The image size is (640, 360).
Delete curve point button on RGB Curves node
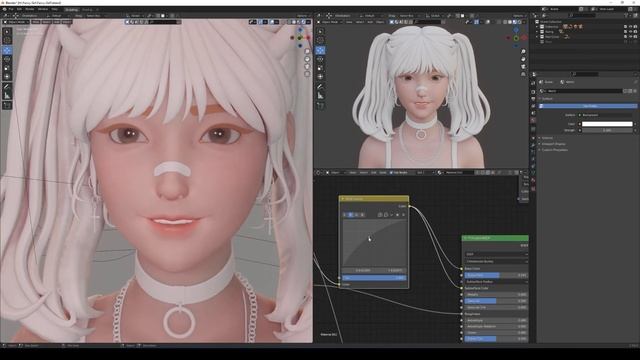[404, 215]
